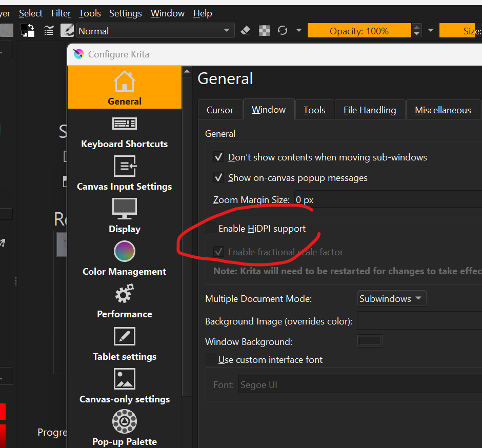Image resolution: width=482 pixels, height=448 pixels.
Task: Open the Filter menu
Action: pyautogui.click(x=61, y=13)
